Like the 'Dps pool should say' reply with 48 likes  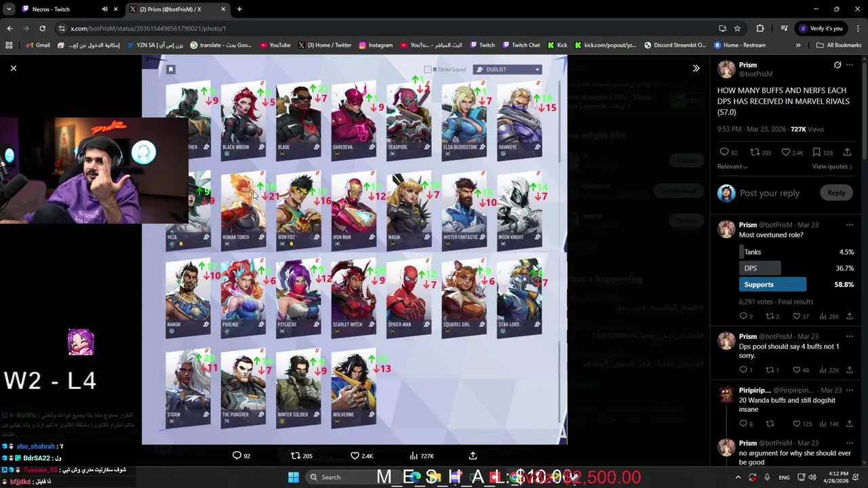(x=801, y=370)
